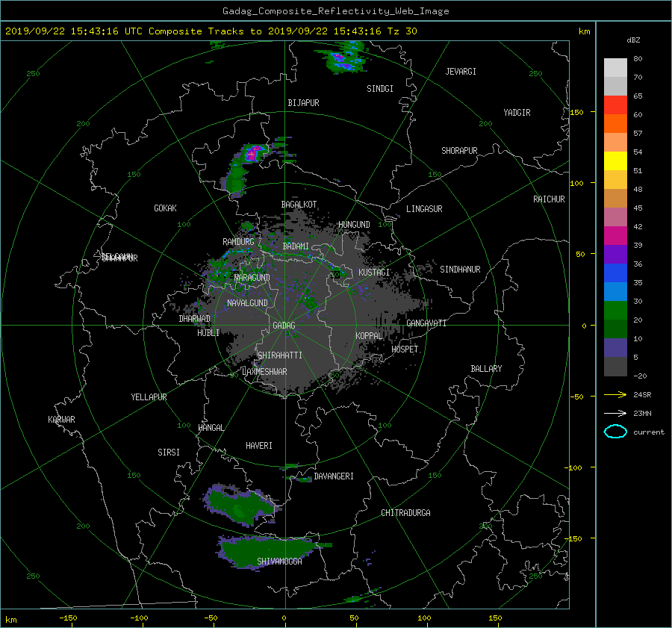This screenshot has height=628, width=672.
Task: Click the cyan current ellipse legend icon
Action: (615, 432)
